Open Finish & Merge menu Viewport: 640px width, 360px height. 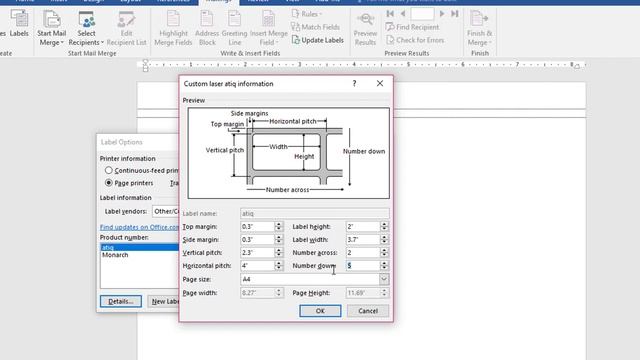[x=479, y=28]
